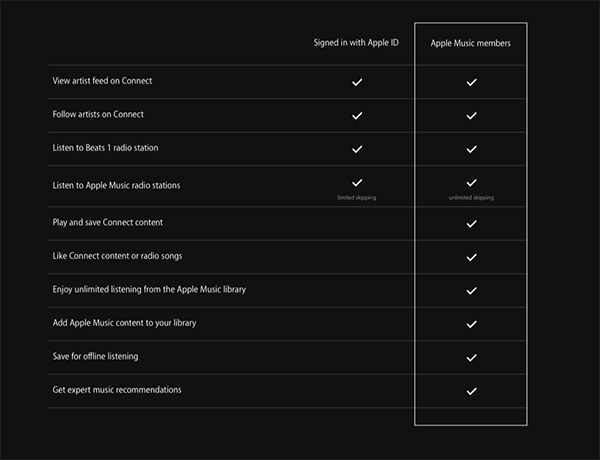Screen dimensions: 600x460
Task: Click the members checkmark for Add Apple Music content
Action: [x=471, y=324]
